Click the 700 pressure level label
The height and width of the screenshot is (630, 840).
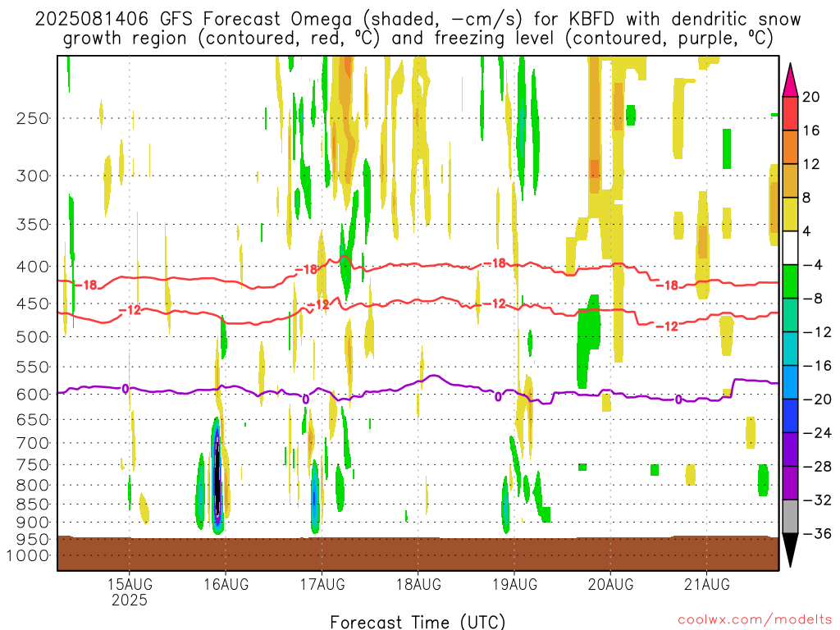pos(33,443)
